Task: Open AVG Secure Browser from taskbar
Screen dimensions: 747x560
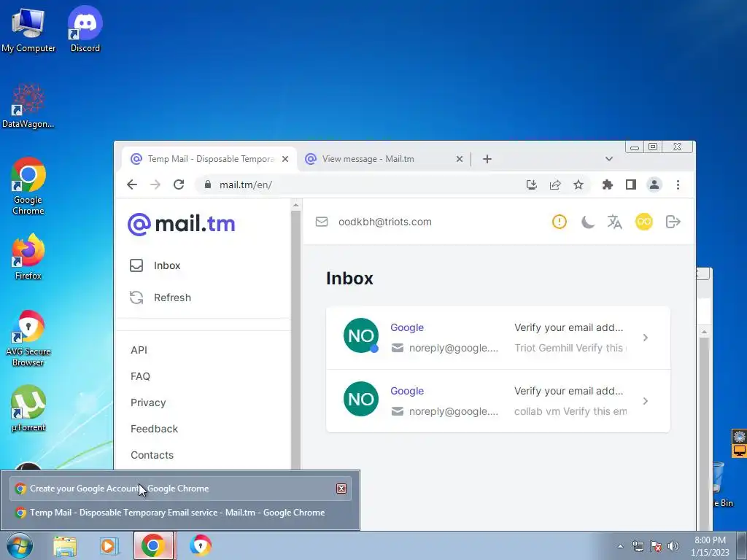Action: click(200, 545)
